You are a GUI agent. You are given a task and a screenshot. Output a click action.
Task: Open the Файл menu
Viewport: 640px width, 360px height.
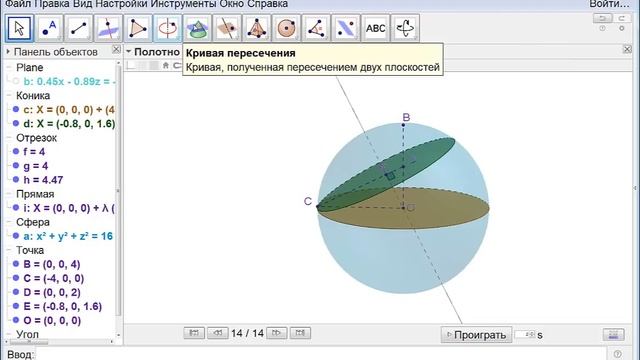click(x=18, y=4)
